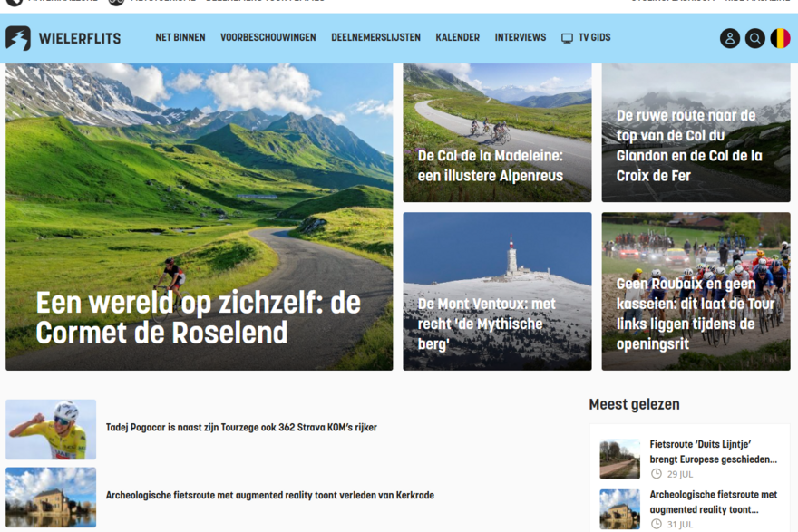Click the Wielerflits lightning logo icon
Screen dimensions: 798x532
tap(18, 38)
